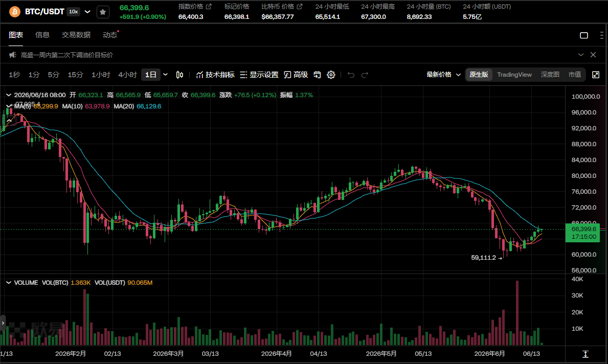Click the redo arrow in chart toolbar

[365, 75]
